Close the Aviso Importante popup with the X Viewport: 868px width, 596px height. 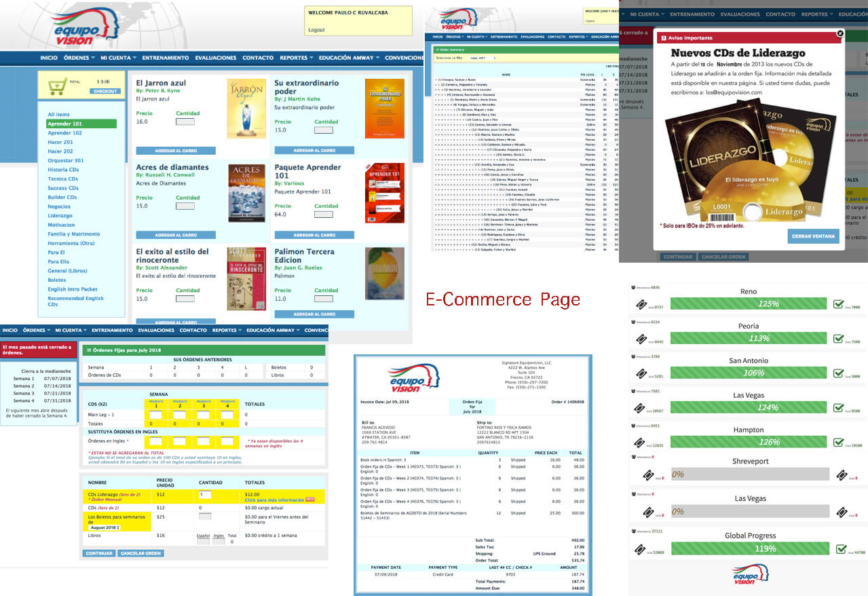tap(840, 33)
